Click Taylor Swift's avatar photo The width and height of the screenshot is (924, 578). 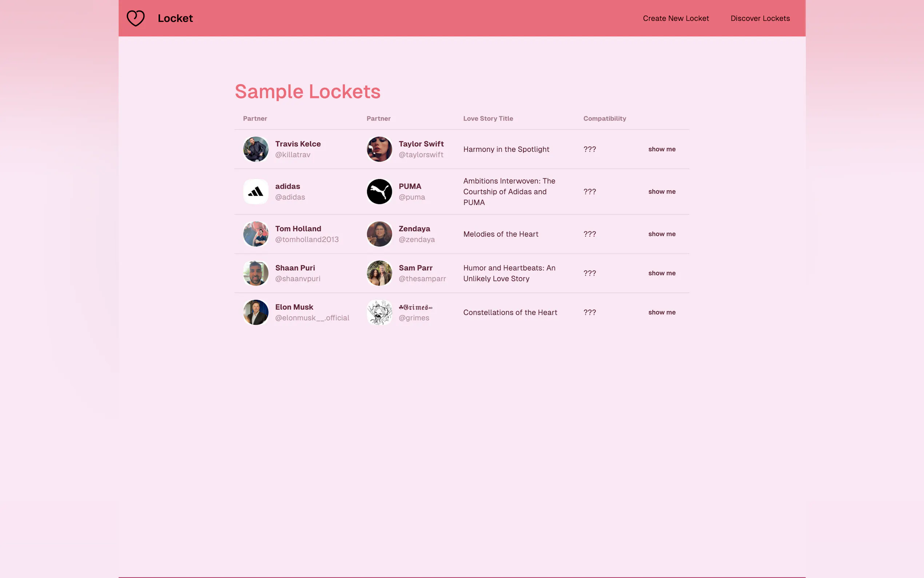[379, 149]
